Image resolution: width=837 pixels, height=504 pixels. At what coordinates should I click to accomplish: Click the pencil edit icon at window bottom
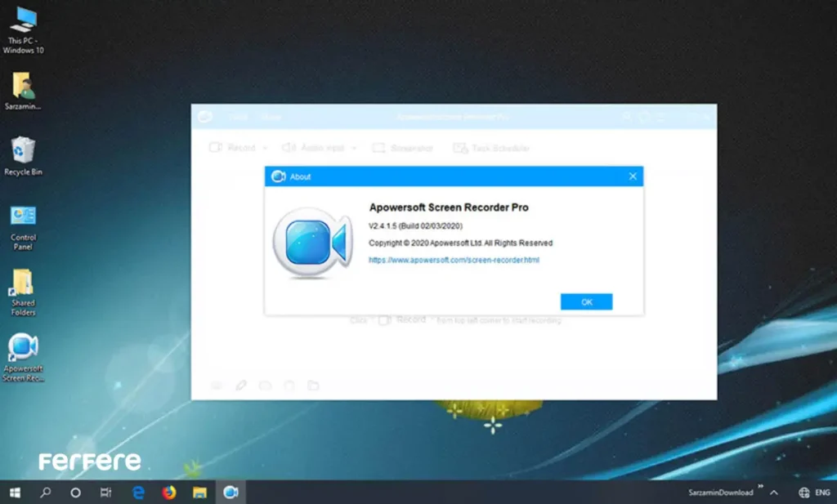241,385
